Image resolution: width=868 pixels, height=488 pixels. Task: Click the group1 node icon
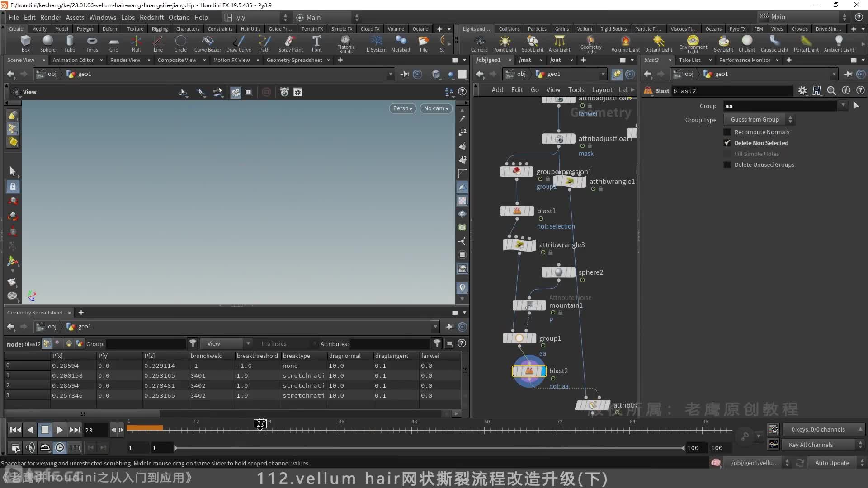pyautogui.click(x=519, y=337)
